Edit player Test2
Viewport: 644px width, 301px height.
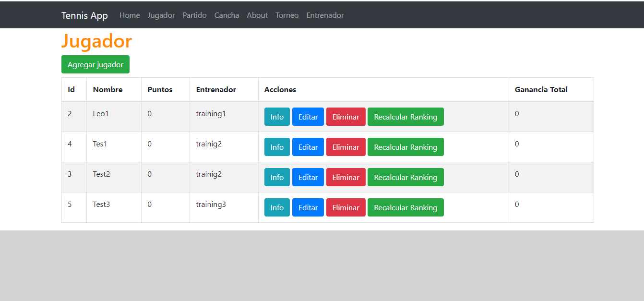click(308, 177)
